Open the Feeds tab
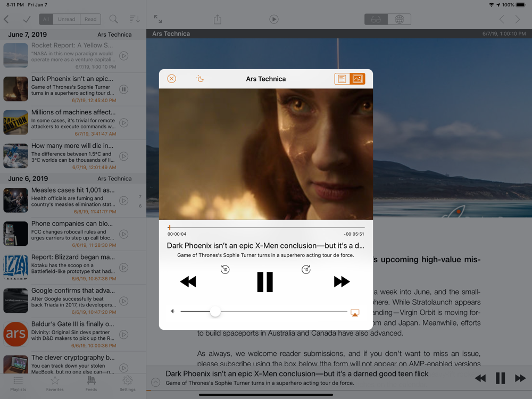 pyautogui.click(x=91, y=384)
